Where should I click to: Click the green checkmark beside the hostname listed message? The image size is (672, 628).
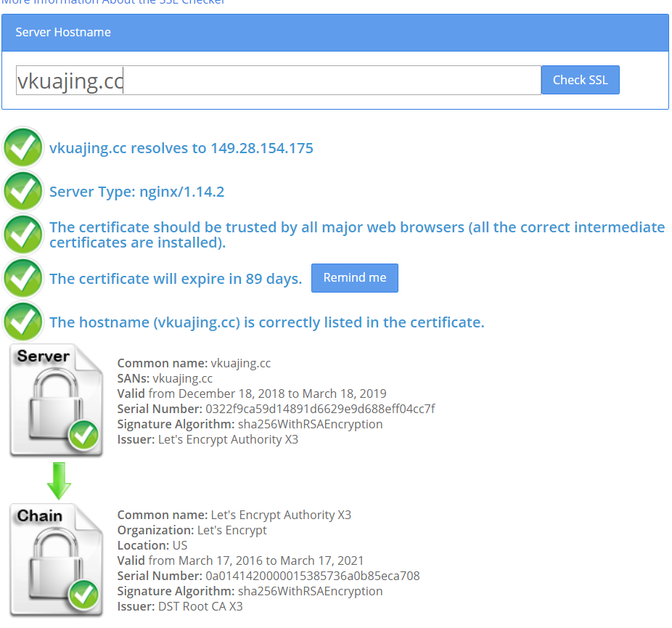[23, 322]
